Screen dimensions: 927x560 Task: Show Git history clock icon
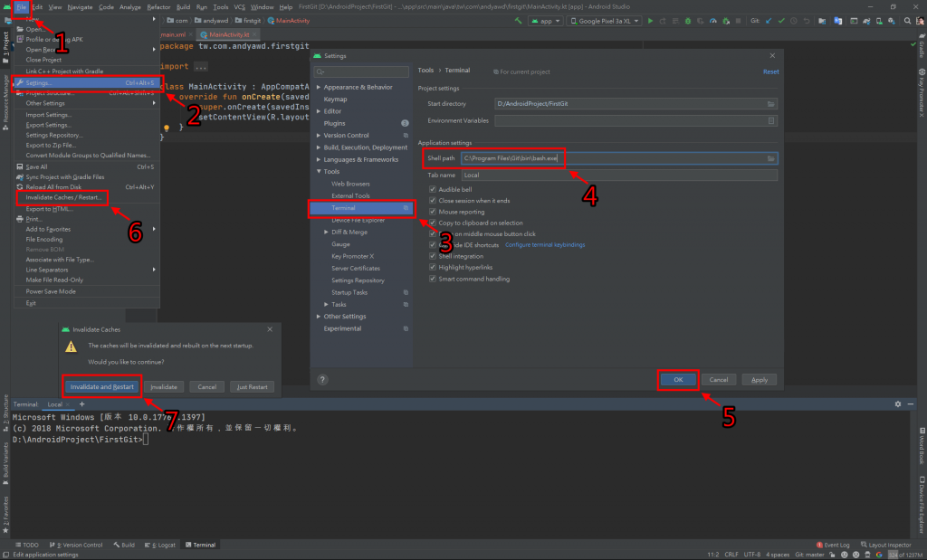[x=793, y=21]
